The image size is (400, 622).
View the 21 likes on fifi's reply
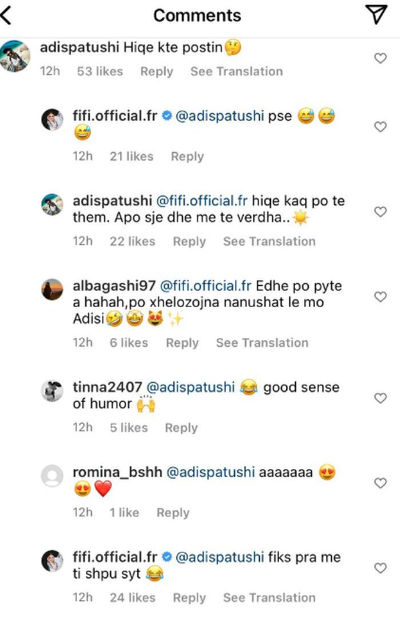tap(132, 156)
